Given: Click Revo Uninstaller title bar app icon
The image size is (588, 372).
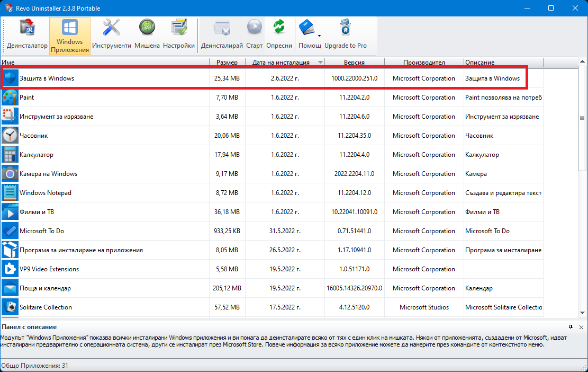Looking at the screenshot, I should [9, 8].
